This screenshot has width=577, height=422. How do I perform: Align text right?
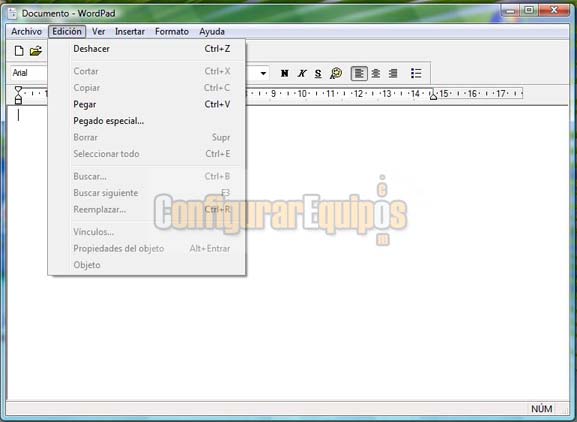coord(393,73)
